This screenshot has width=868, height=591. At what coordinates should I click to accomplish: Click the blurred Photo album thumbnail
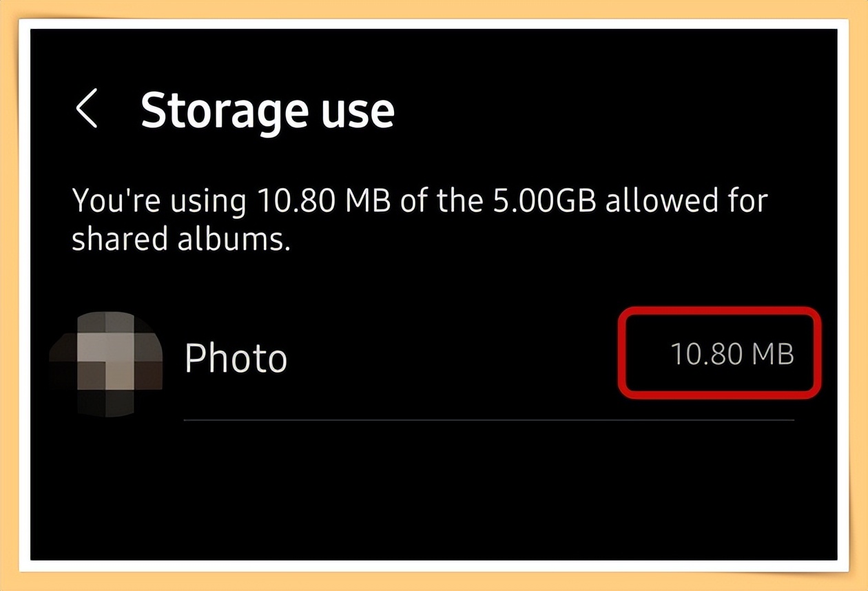tap(106, 362)
